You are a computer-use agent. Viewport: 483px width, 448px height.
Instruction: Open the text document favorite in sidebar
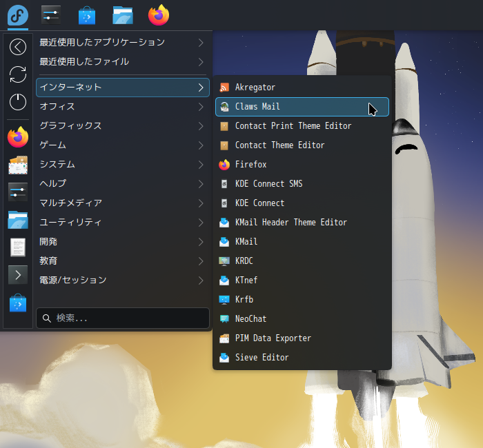pyautogui.click(x=18, y=247)
